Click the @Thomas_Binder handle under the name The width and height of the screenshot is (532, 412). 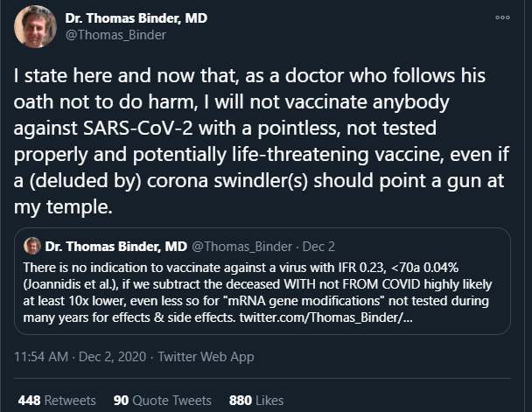pyautogui.click(x=115, y=35)
